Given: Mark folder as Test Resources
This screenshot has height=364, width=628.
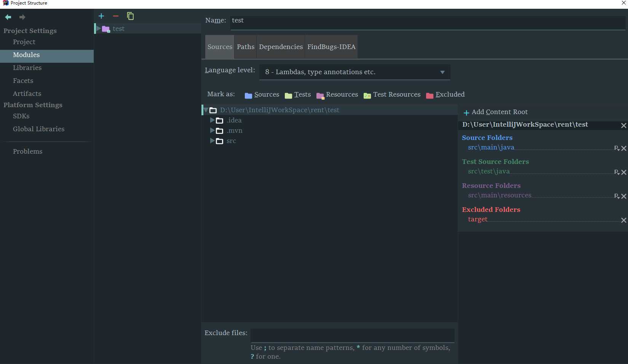Looking at the screenshot, I should [392, 95].
